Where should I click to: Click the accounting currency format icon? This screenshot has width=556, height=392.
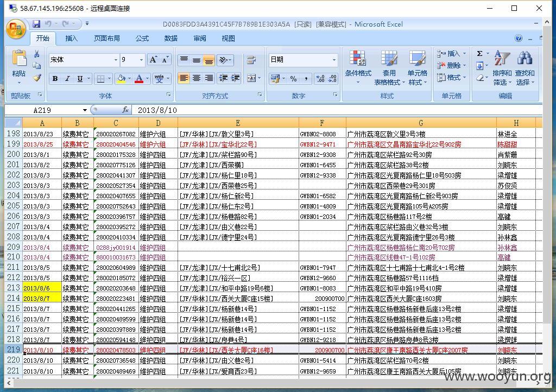point(275,78)
